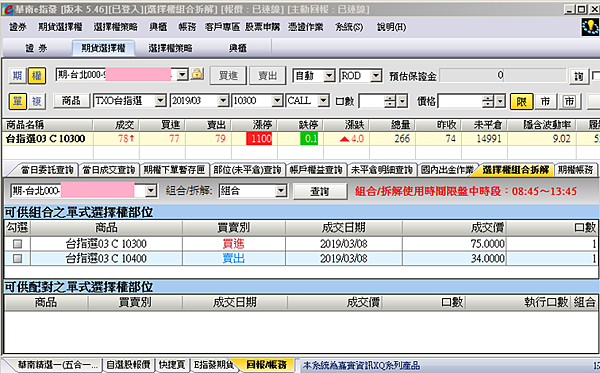This screenshot has width=600, height=373.
Task: Click the lightbulb icon at top right
Action: [590, 27]
